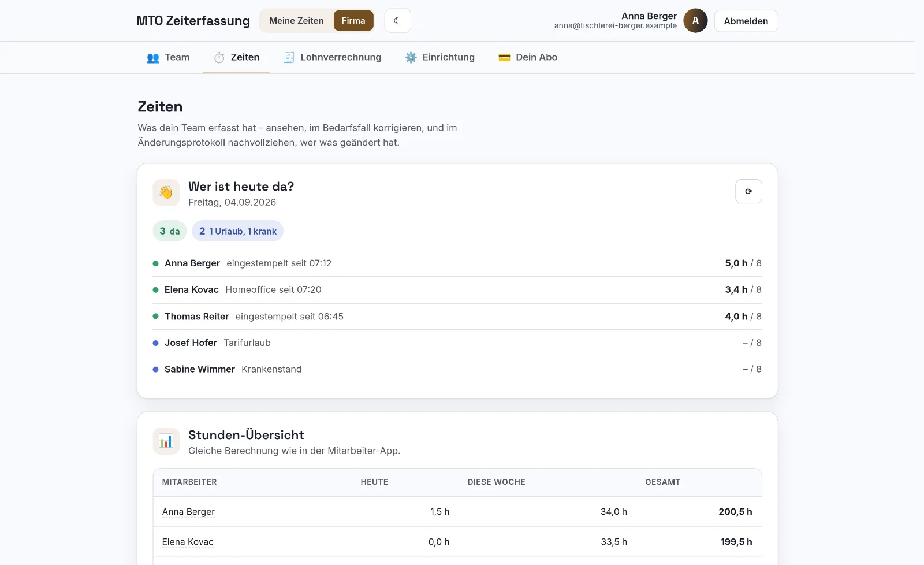Select the Thomas Reiter presence row
The height and width of the screenshot is (565, 924).
457,317
